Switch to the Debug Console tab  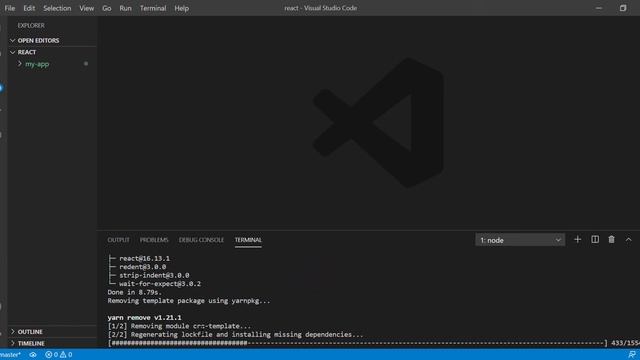[201, 240]
